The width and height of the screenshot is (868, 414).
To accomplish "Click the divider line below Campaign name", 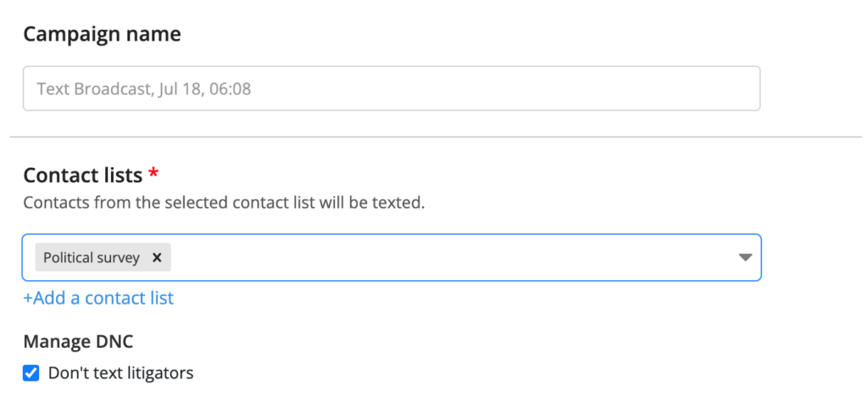I will [x=436, y=137].
